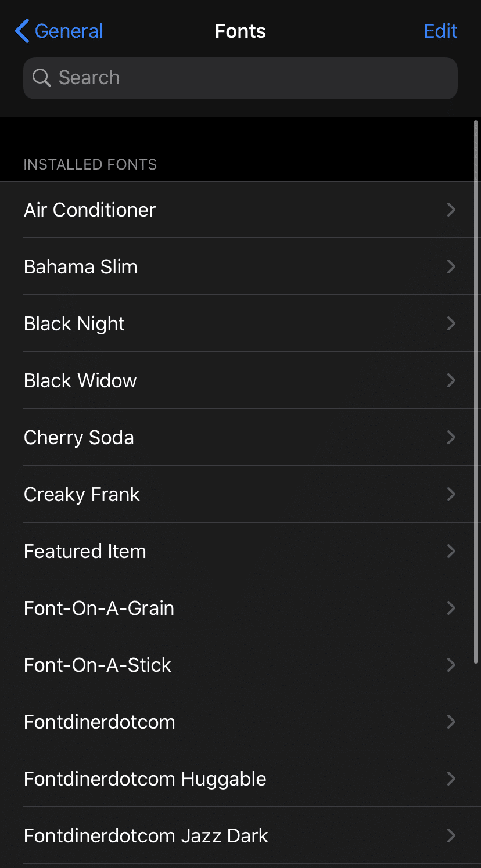Image resolution: width=481 pixels, height=868 pixels.
Task: Open the Air Conditioner font
Action: [90, 210]
